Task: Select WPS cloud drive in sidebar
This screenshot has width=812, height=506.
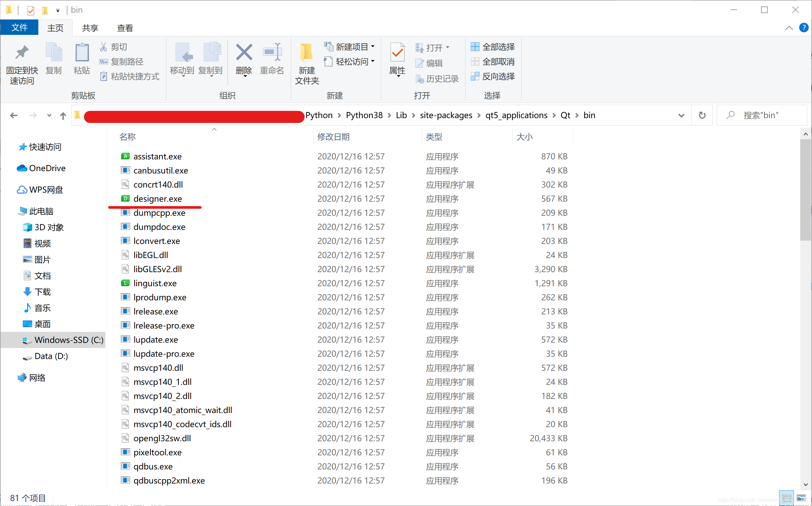Action: [40, 190]
